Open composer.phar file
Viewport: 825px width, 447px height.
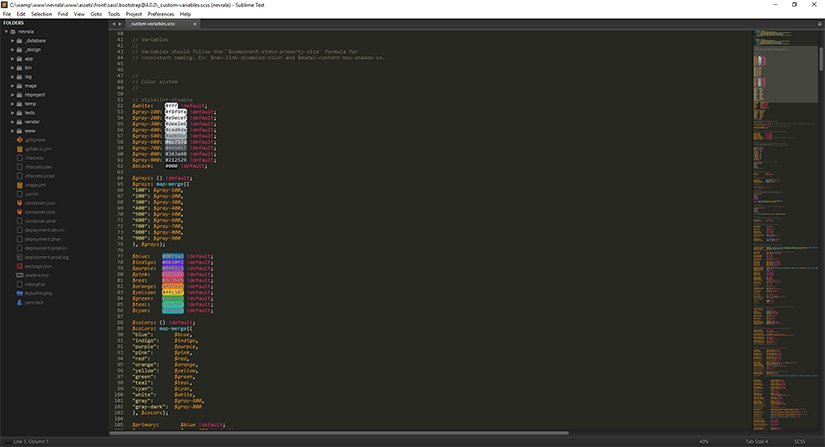pos(40,221)
